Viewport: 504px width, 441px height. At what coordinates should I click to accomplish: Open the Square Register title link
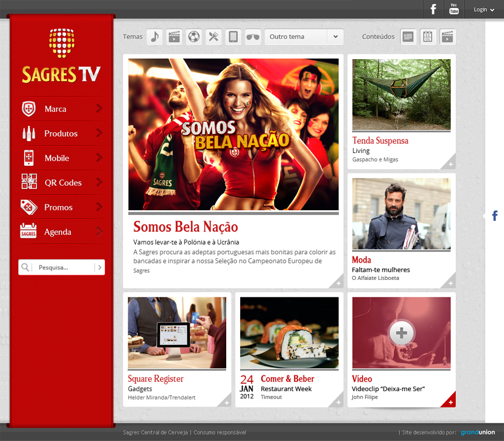[155, 379]
